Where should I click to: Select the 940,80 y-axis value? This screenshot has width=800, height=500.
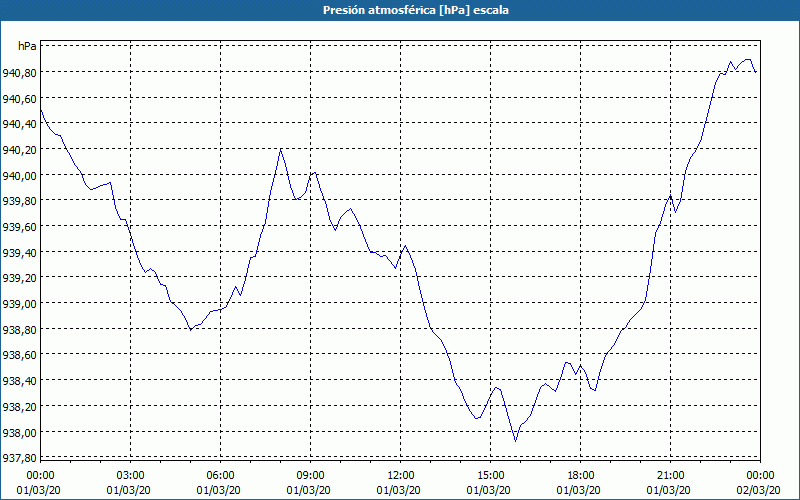19,72
